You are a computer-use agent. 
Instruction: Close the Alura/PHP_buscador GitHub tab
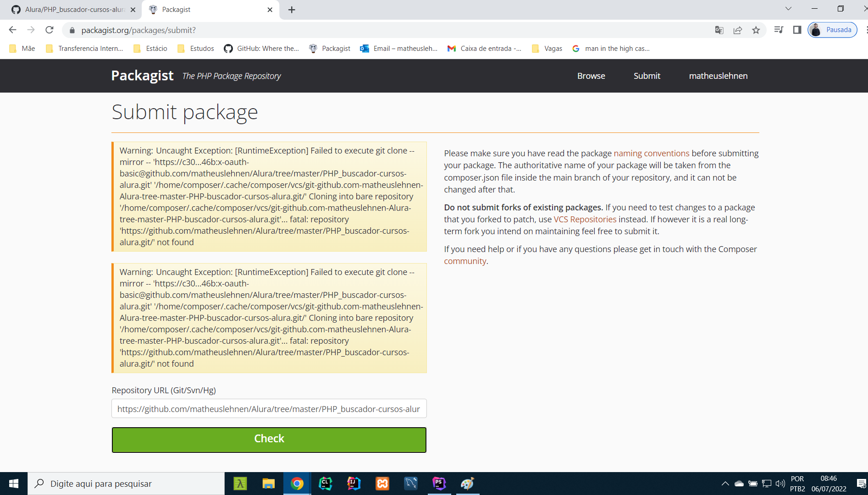point(133,10)
